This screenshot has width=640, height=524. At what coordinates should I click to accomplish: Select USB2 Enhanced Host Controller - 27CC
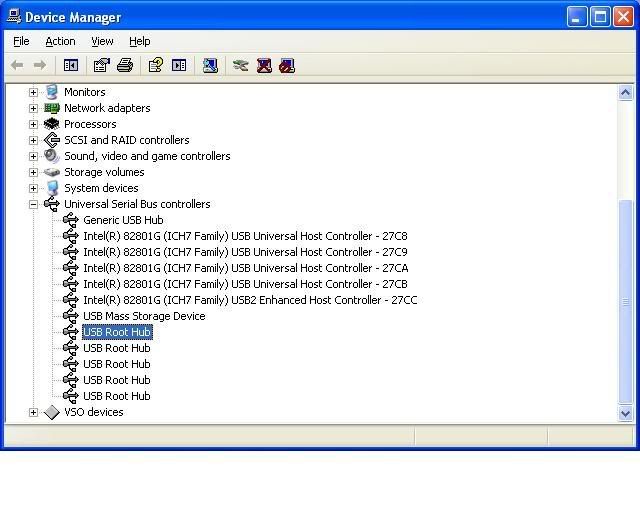(x=250, y=300)
